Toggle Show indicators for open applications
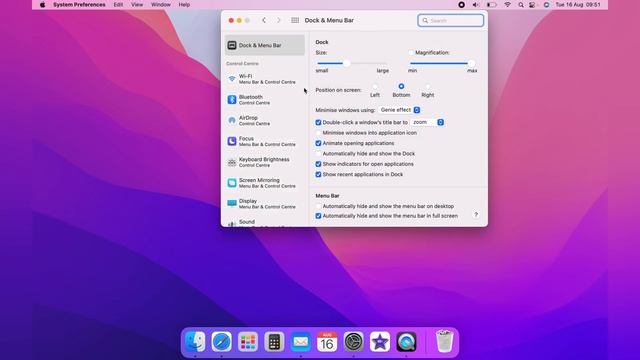Image resolution: width=640 pixels, height=360 pixels. [x=318, y=164]
